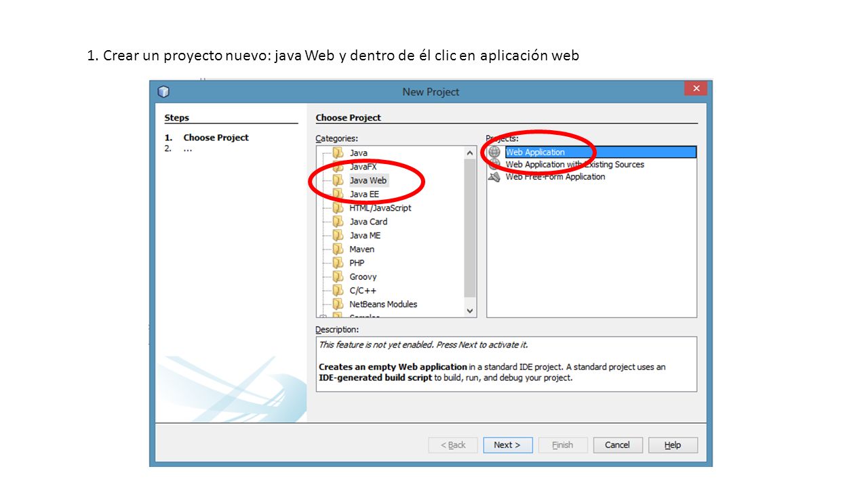Click the C/C++ folder icon
Image resolution: width=868 pixels, height=488 pixels.
pyautogui.click(x=338, y=290)
